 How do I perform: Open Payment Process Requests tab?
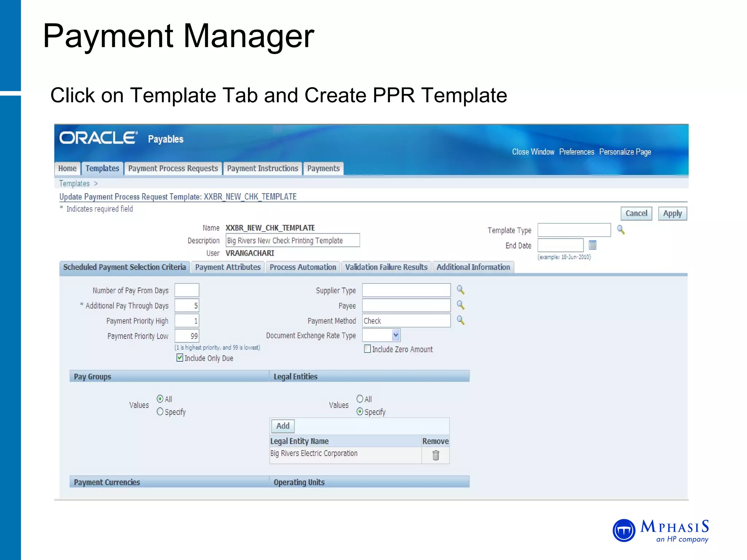click(x=173, y=168)
